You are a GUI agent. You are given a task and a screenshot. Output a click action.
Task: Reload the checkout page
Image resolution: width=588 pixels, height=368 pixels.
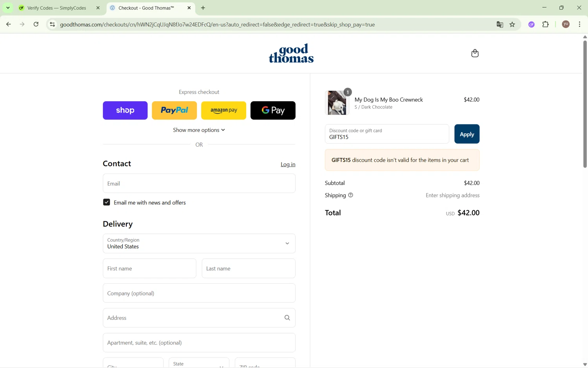36,24
